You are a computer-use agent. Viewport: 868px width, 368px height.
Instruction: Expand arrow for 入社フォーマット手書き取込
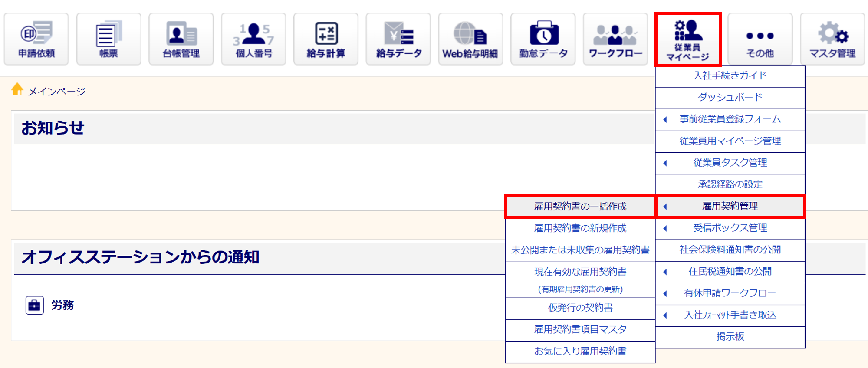pyautogui.click(x=665, y=315)
